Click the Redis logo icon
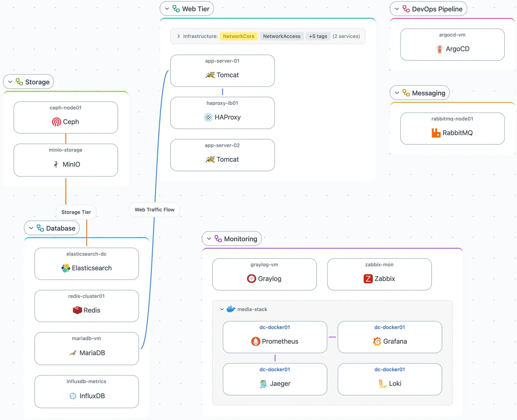 pyautogui.click(x=77, y=310)
